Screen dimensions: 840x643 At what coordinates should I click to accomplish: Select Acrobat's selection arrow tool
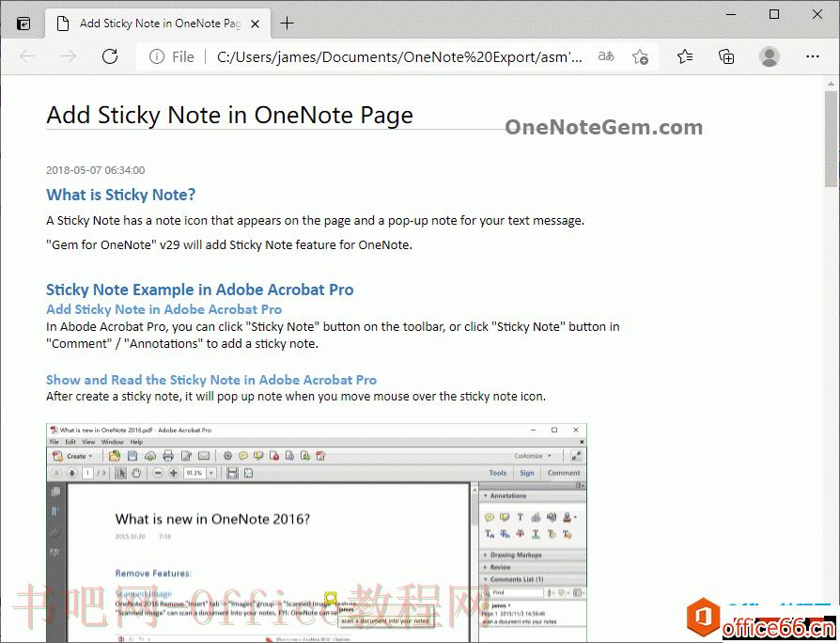120,473
